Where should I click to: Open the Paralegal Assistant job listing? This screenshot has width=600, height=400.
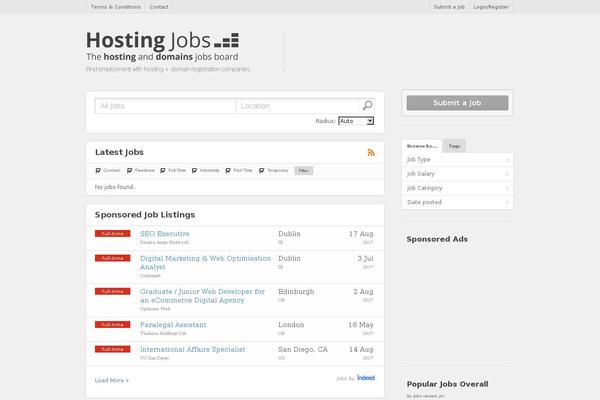(x=173, y=325)
